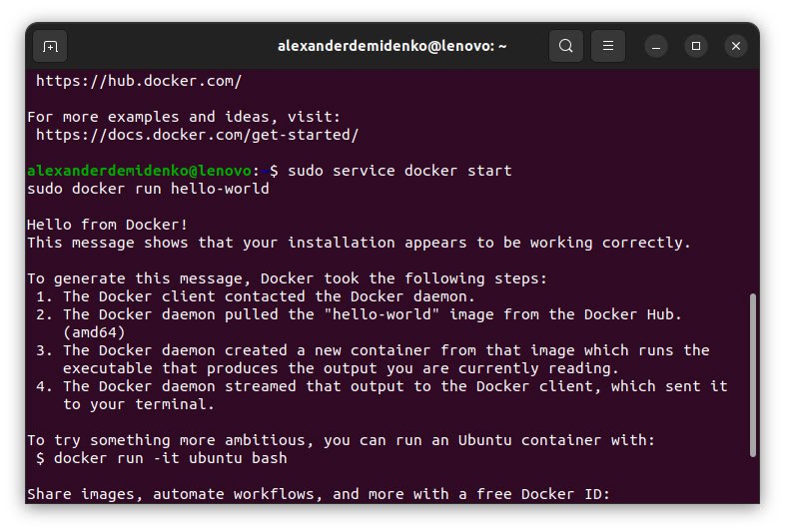
Task: Click the https://hub.docker.com/ link
Action: pyautogui.click(x=139, y=81)
